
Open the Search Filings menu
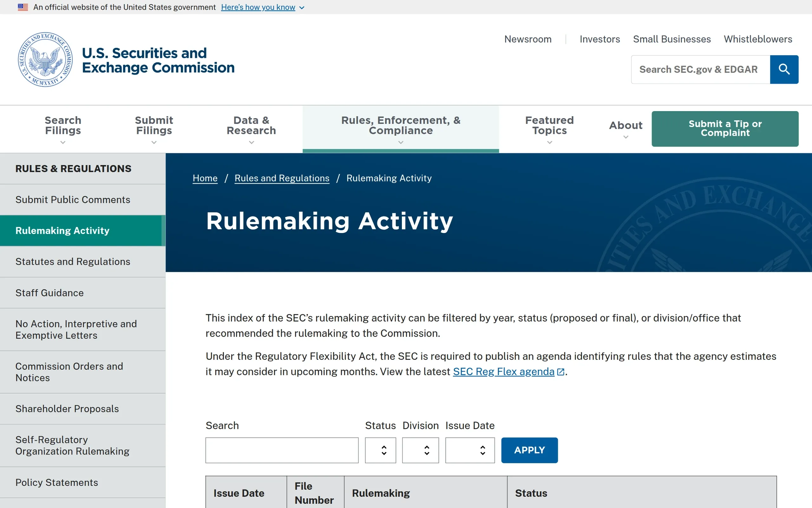(x=63, y=129)
